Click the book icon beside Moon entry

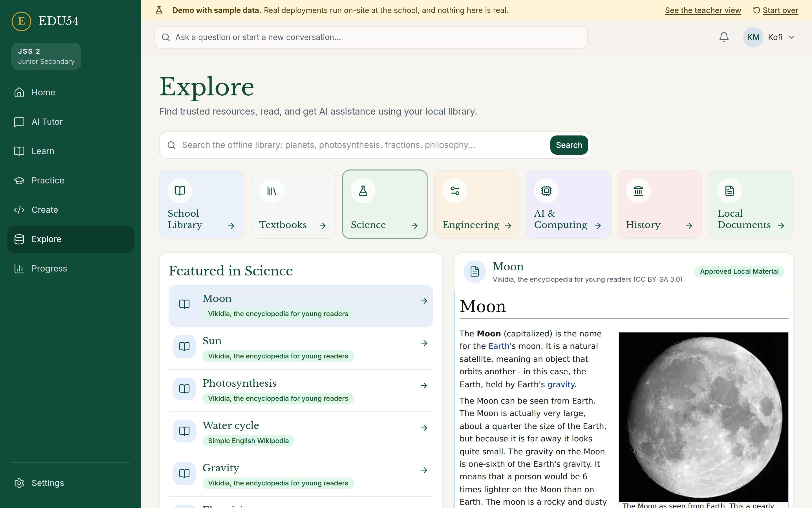[x=184, y=304]
